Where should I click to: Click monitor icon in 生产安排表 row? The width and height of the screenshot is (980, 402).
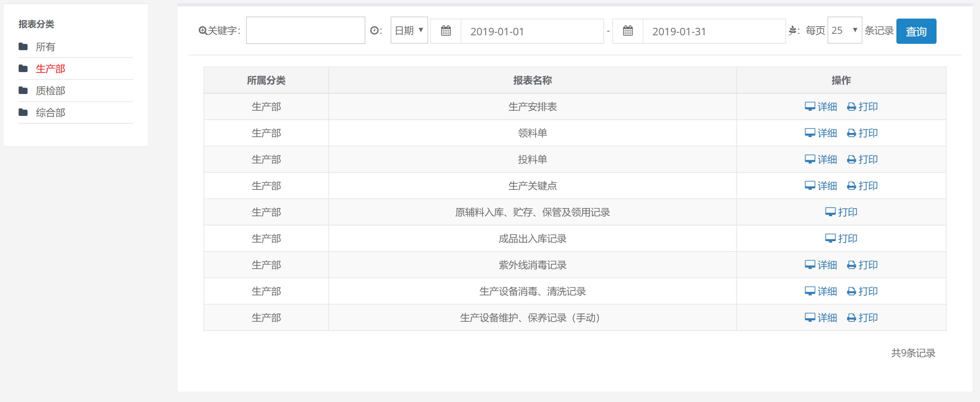tap(809, 107)
